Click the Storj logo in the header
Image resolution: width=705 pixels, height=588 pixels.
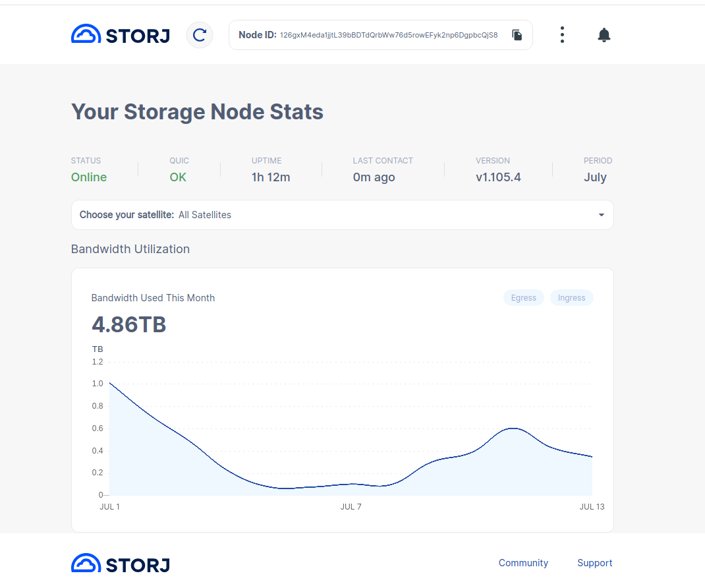click(x=120, y=35)
